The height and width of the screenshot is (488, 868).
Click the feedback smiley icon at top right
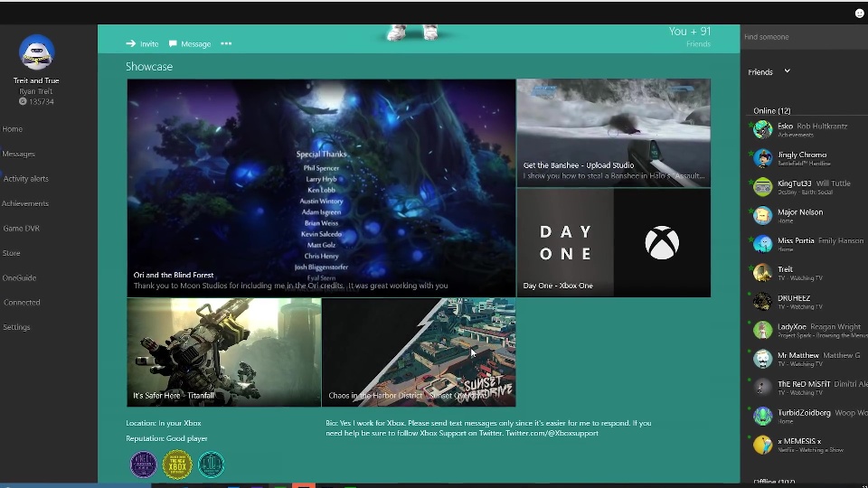[x=860, y=14]
